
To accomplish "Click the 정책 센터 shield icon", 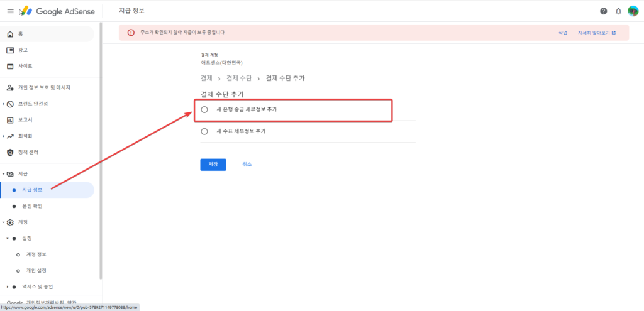I will pyautogui.click(x=10, y=152).
